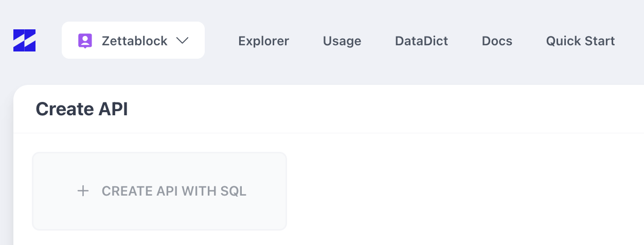
Task: View API usage via the Usage tab
Action: tap(342, 41)
